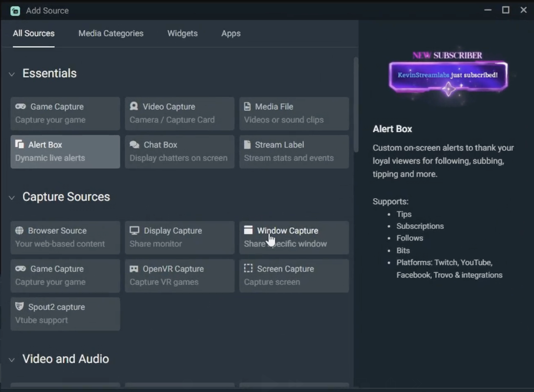Click the Streamlabs logo in title bar

point(15,11)
